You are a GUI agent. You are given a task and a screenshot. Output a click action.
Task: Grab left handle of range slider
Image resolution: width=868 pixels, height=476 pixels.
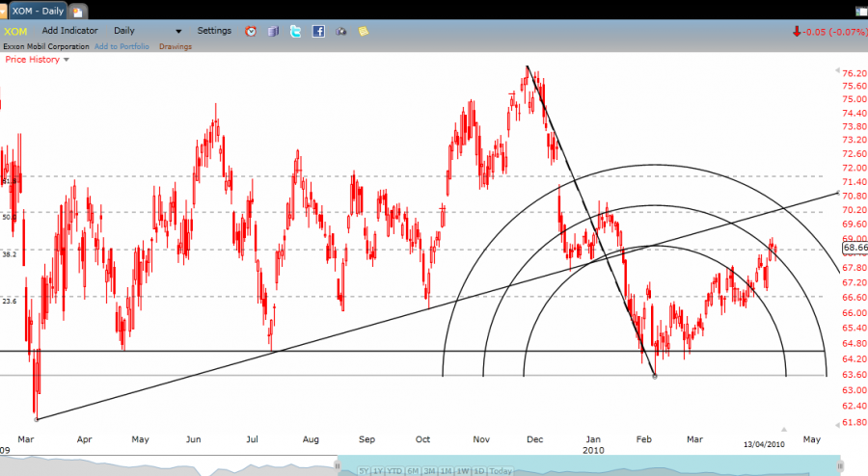point(337,466)
